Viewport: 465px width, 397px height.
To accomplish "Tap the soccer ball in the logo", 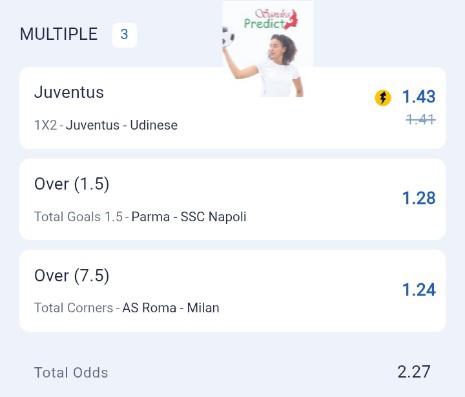I will (x=228, y=36).
